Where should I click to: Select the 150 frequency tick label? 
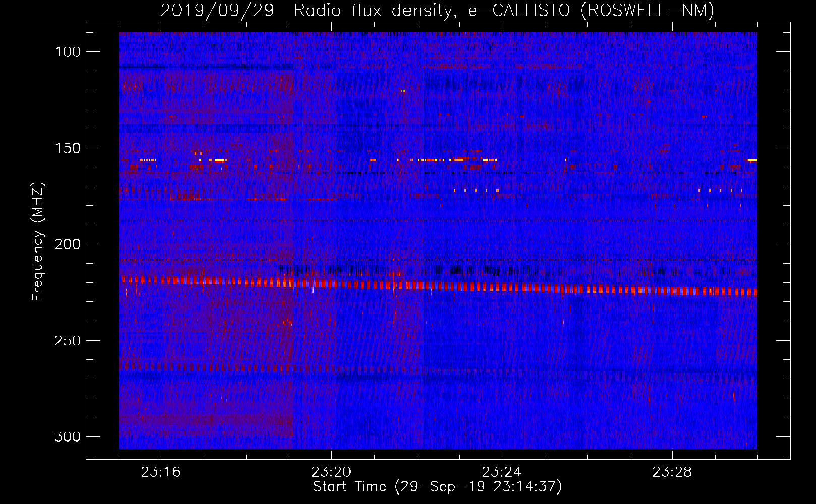tap(68, 148)
